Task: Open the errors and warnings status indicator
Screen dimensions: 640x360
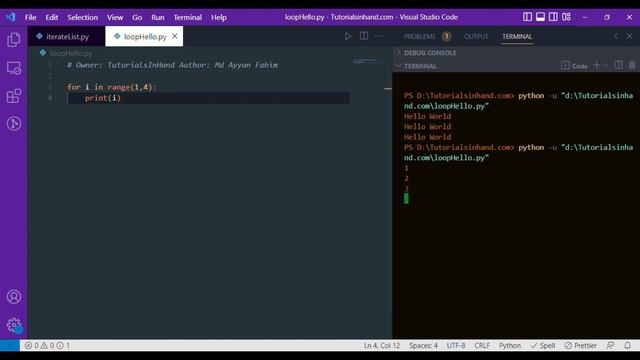Action: pyautogui.click(x=47, y=345)
